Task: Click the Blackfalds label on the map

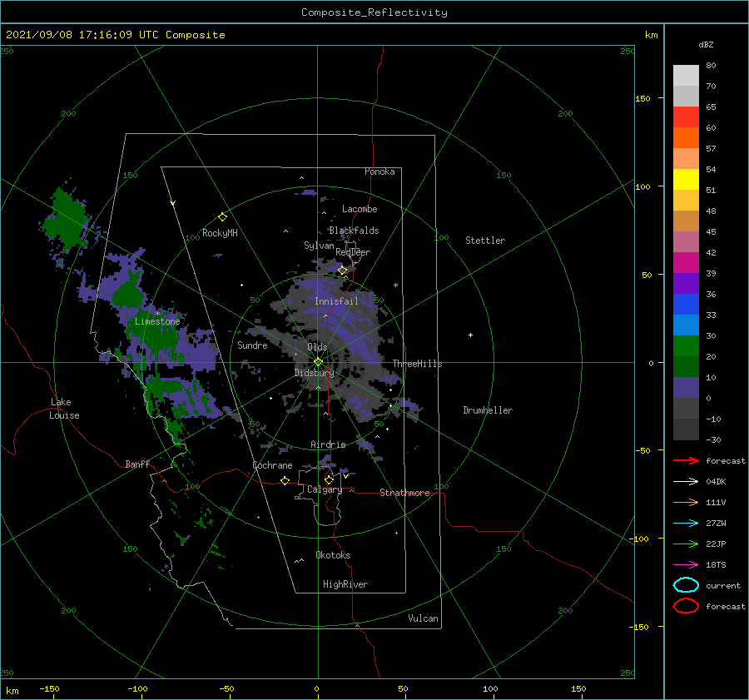Action: click(x=354, y=231)
